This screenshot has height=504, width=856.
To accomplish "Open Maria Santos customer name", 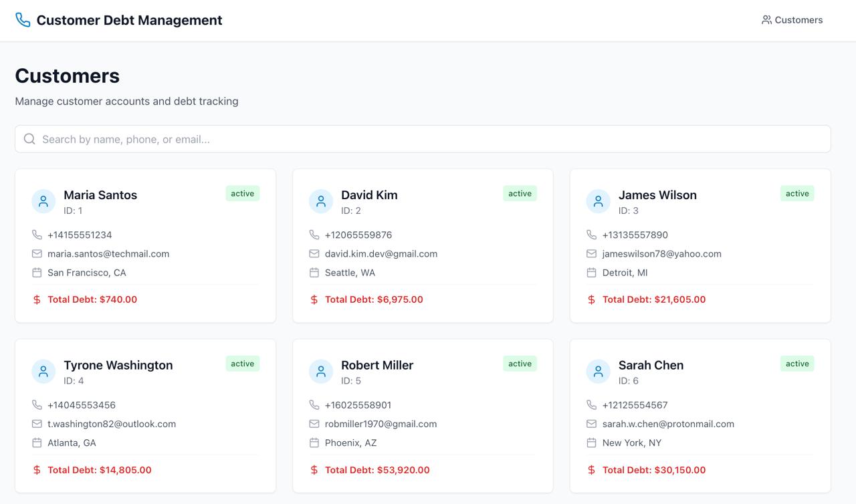I will pos(100,195).
